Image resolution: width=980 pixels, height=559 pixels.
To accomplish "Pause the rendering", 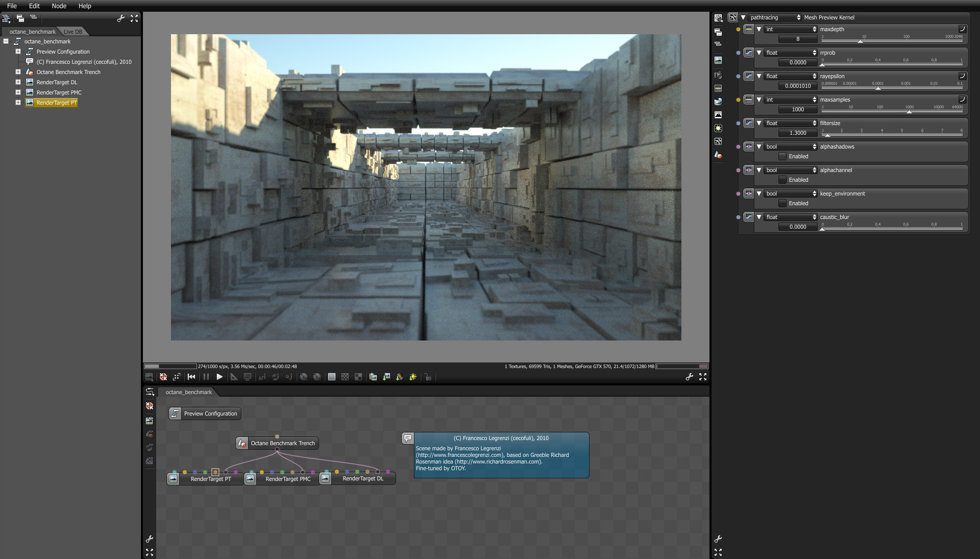I will pos(206,377).
